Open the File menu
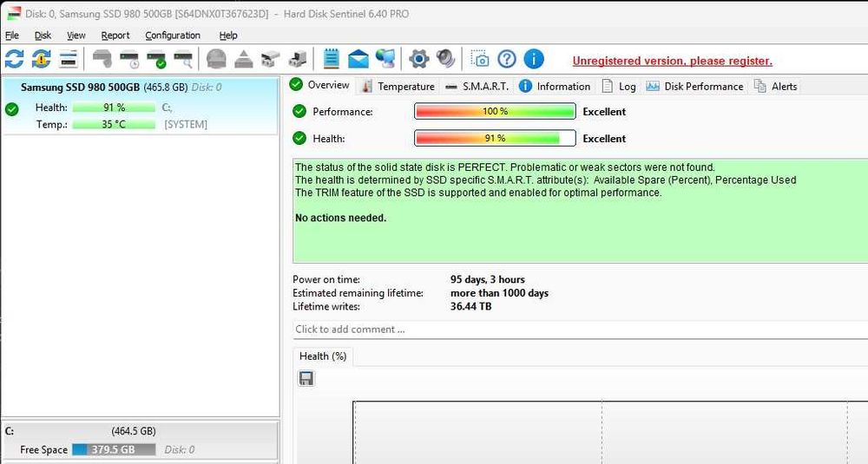The height and width of the screenshot is (464, 868). (x=11, y=36)
